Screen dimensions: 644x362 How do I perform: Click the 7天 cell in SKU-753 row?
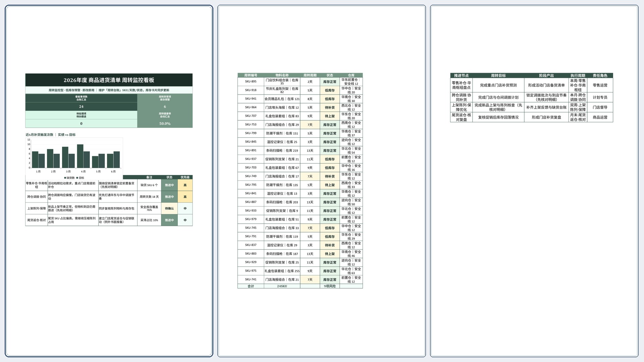310,125
